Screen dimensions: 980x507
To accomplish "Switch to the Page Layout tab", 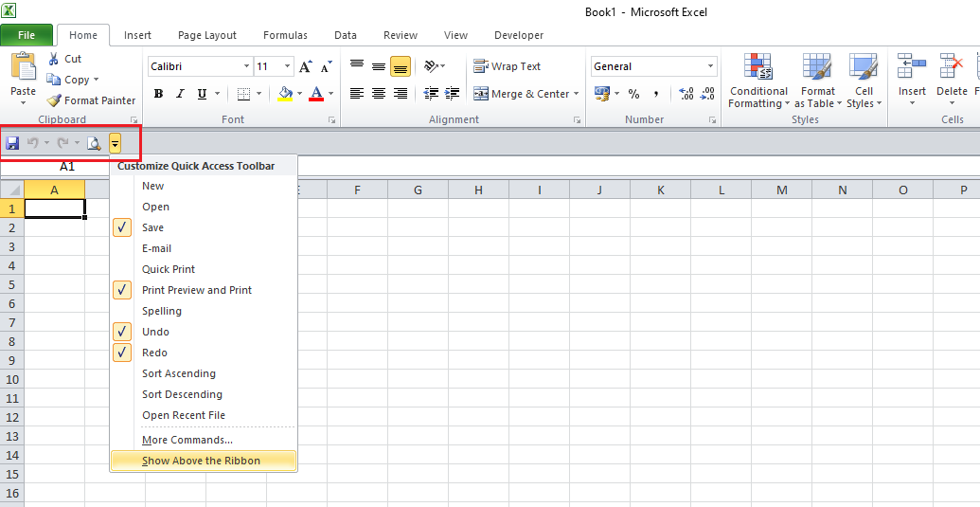I will pos(207,35).
